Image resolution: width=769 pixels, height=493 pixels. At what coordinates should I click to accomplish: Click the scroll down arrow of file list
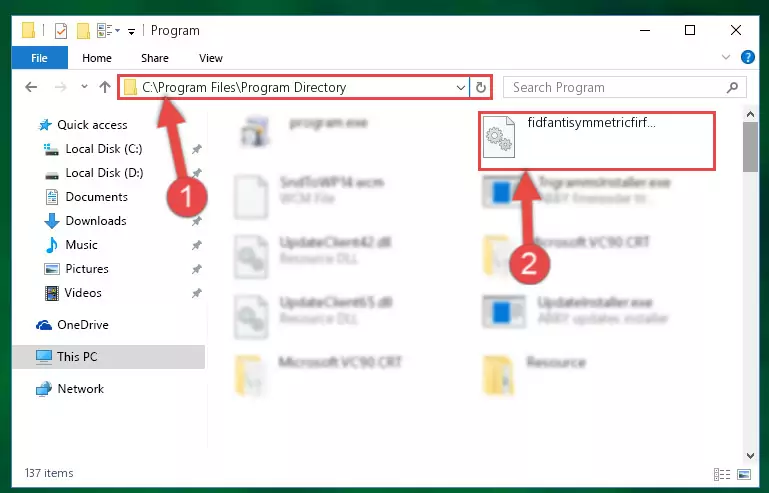(x=750, y=455)
